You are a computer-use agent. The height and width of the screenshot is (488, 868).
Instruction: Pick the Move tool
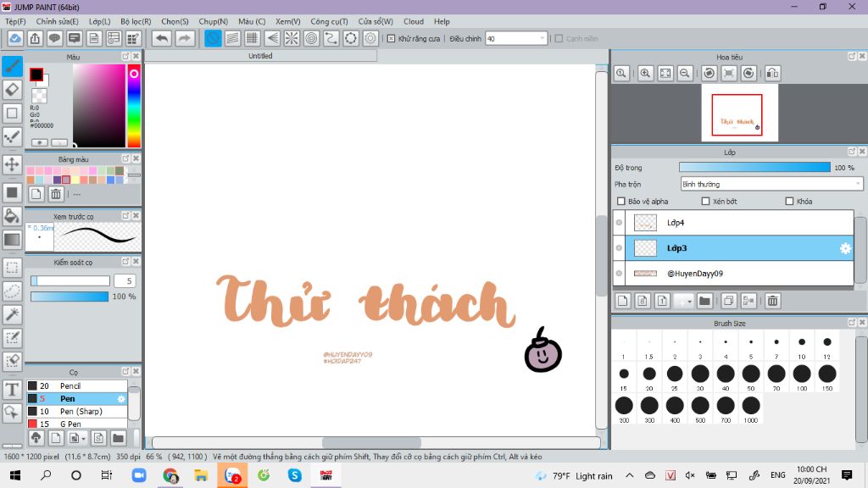pos(12,164)
